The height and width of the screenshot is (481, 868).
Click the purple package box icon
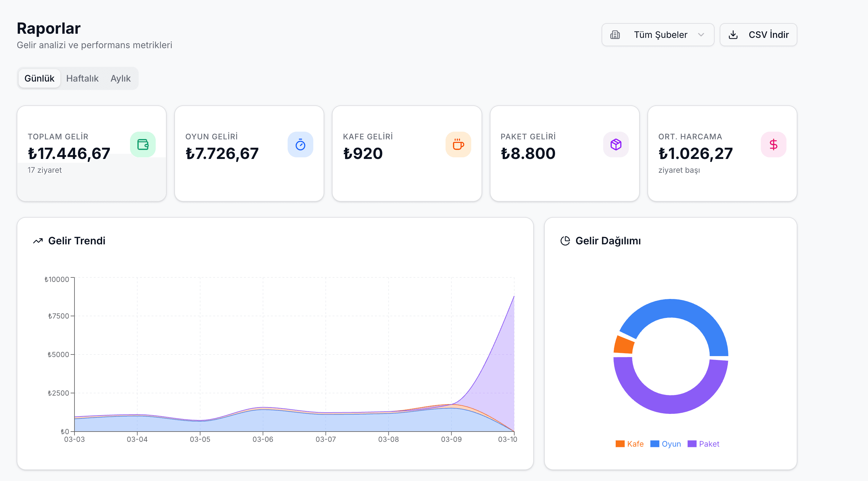pos(616,144)
